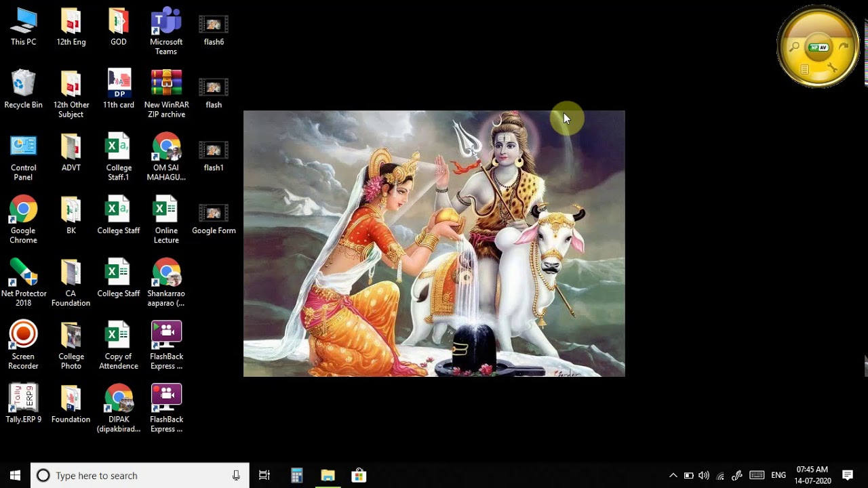868x488 pixels.
Task: Select the 11th card file
Action: tap(118, 89)
